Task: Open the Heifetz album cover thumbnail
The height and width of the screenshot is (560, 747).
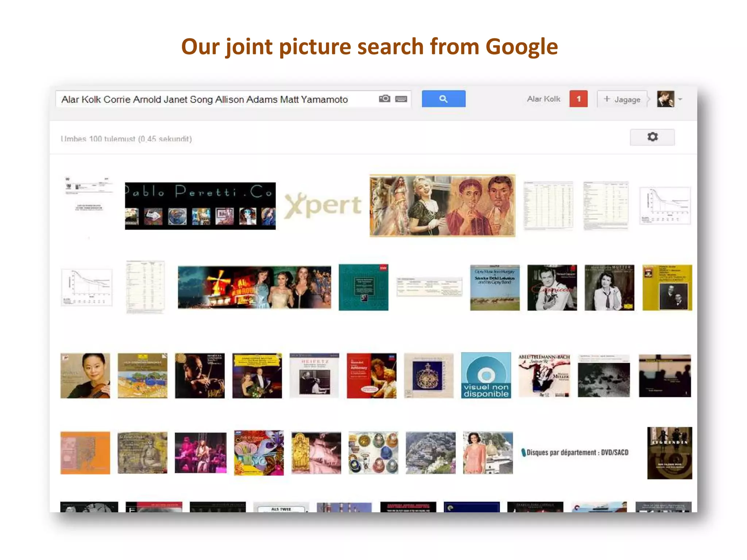Action: 314,376
